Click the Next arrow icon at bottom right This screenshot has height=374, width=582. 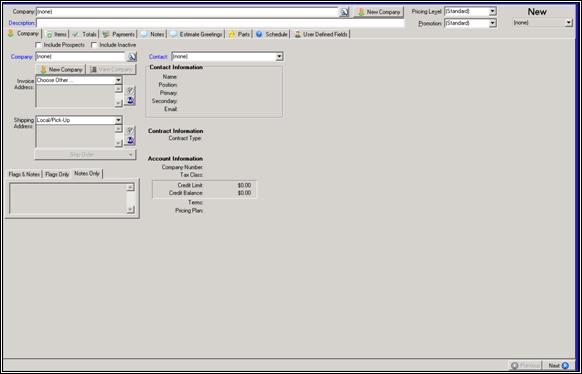click(565, 366)
